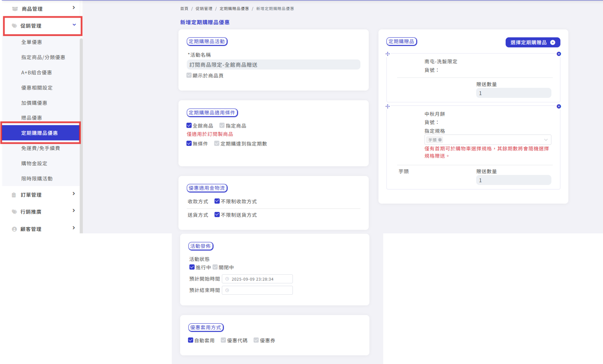Image resolution: width=603 pixels, height=364 pixels.
Task: Click clock icon in 預計開始時間 field
Action: click(227, 279)
